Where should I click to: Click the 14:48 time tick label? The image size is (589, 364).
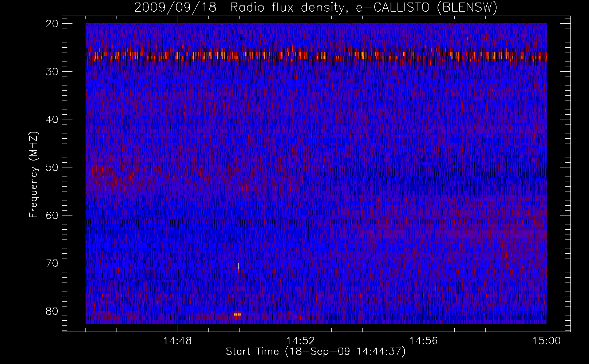pos(178,341)
